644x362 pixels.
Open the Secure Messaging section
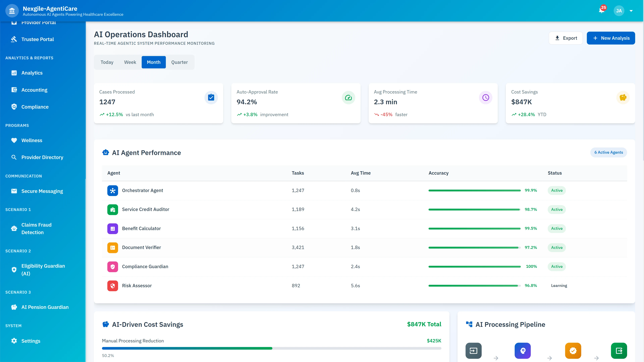click(x=42, y=191)
